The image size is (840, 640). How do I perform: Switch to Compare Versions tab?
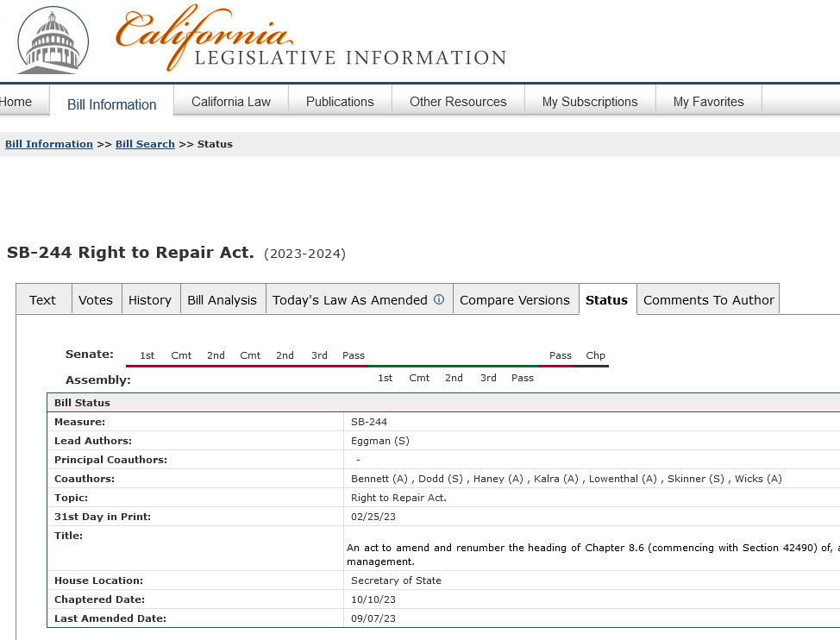click(515, 300)
